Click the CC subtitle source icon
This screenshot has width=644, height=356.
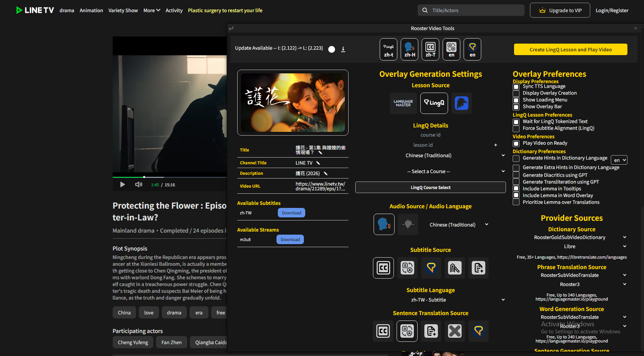[383, 268]
